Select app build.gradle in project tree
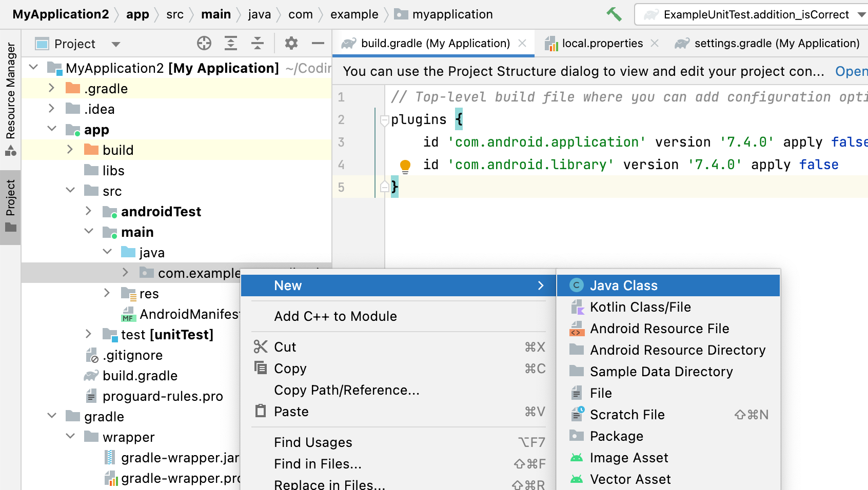The height and width of the screenshot is (490, 868). click(x=131, y=375)
